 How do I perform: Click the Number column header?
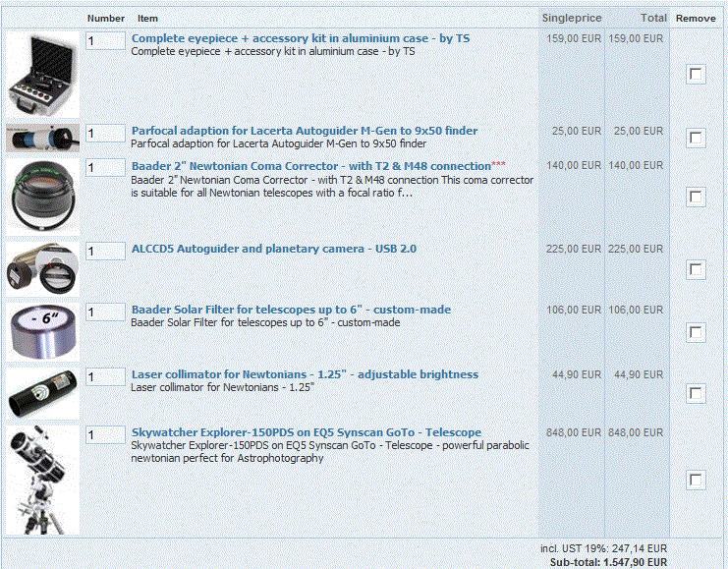[x=106, y=19]
